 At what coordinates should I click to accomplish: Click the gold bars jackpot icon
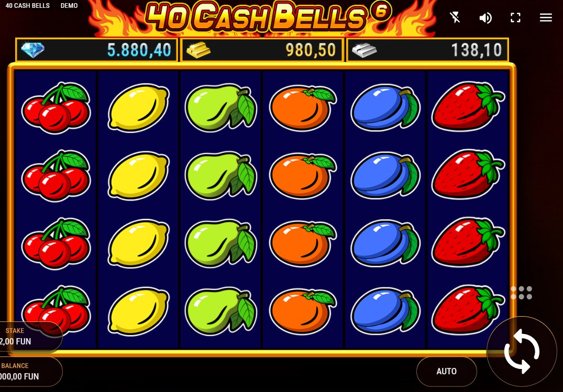(x=198, y=50)
